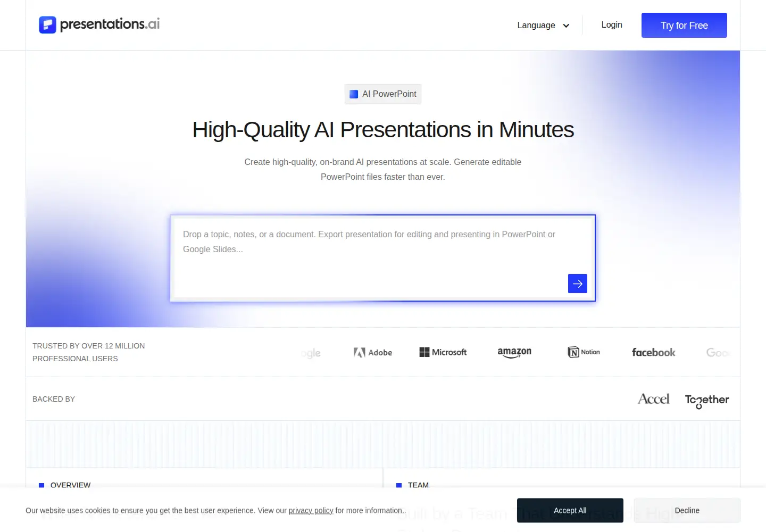Viewport: 766px width, 532px height.
Task: Click the Accel investor logo
Action: pos(654,399)
